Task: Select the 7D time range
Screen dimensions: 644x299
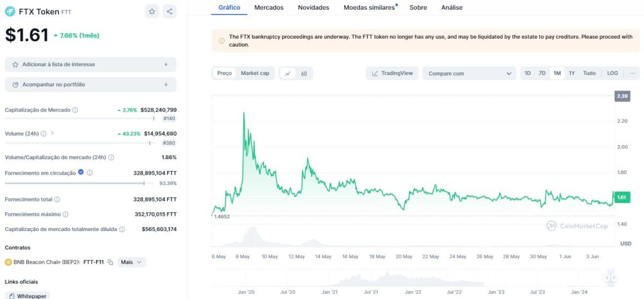Action: click(x=542, y=73)
